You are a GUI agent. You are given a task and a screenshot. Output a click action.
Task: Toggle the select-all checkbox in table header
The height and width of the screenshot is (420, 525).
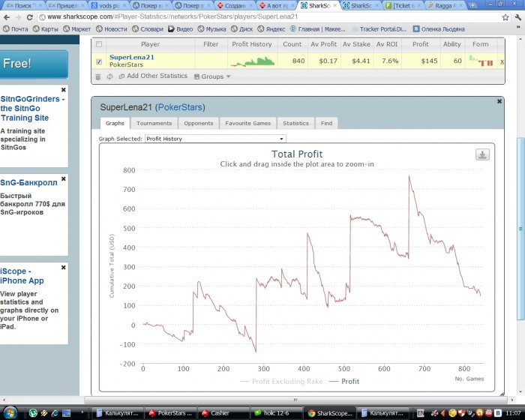click(99, 44)
